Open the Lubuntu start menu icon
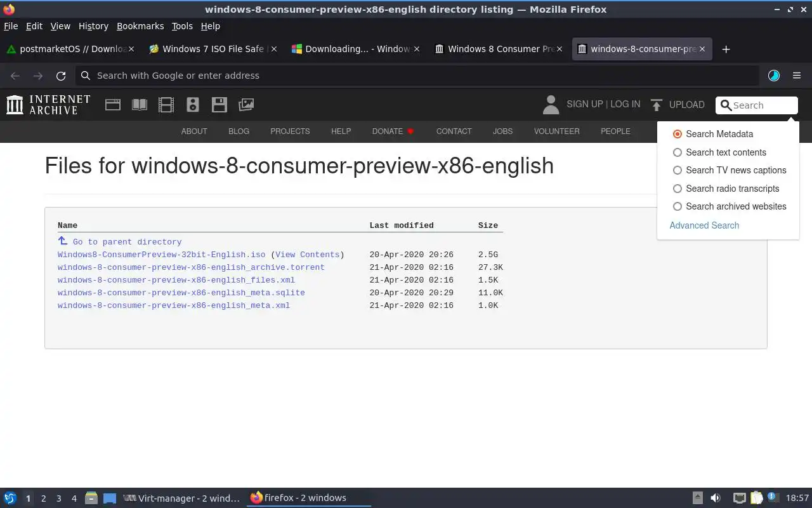 click(10, 498)
